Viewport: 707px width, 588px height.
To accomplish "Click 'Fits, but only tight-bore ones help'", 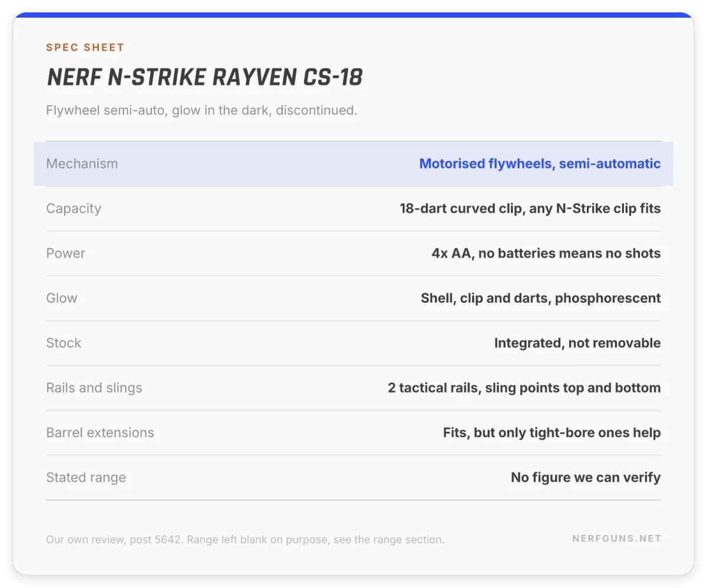I will 552,432.
